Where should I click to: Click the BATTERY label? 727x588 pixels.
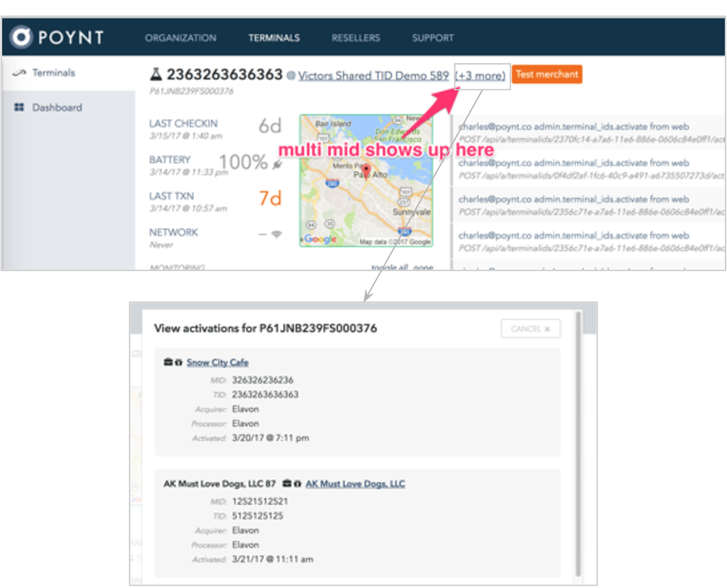169,159
